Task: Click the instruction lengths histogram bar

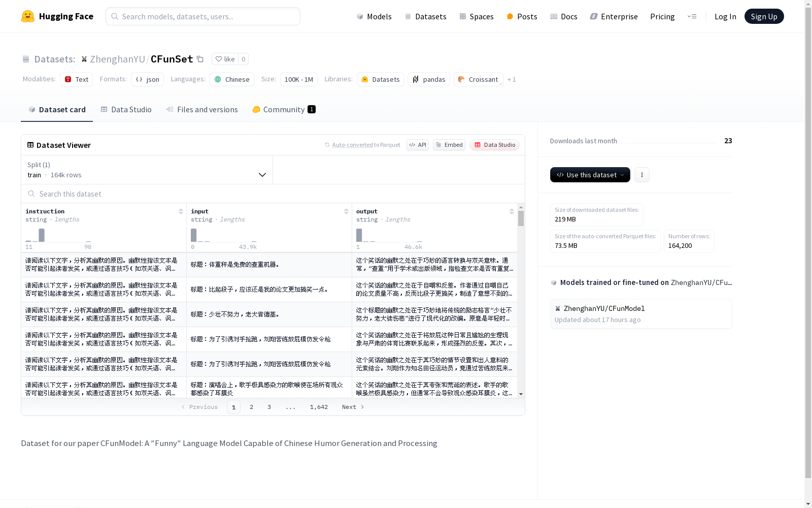Action: pyautogui.click(x=42, y=235)
